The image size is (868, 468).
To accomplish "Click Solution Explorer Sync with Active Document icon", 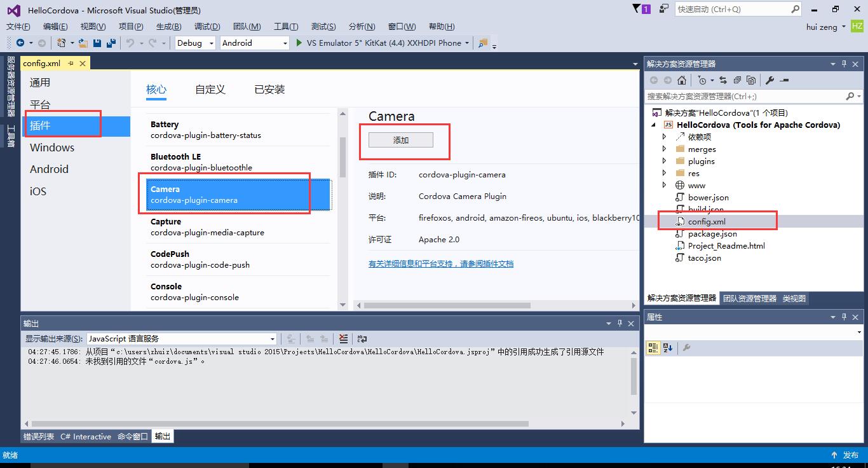I will point(723,80).
